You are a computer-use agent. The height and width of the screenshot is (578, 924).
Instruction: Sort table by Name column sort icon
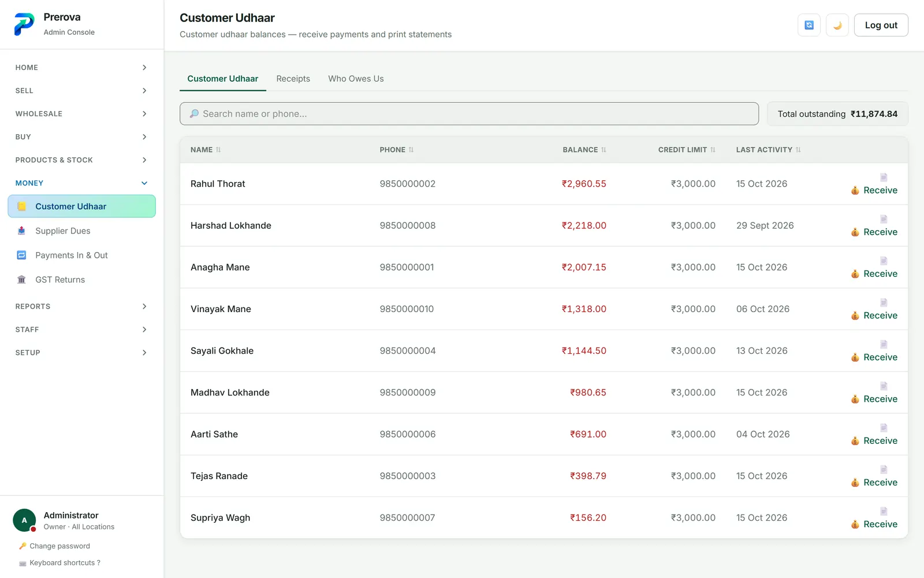tap(218, 150)
